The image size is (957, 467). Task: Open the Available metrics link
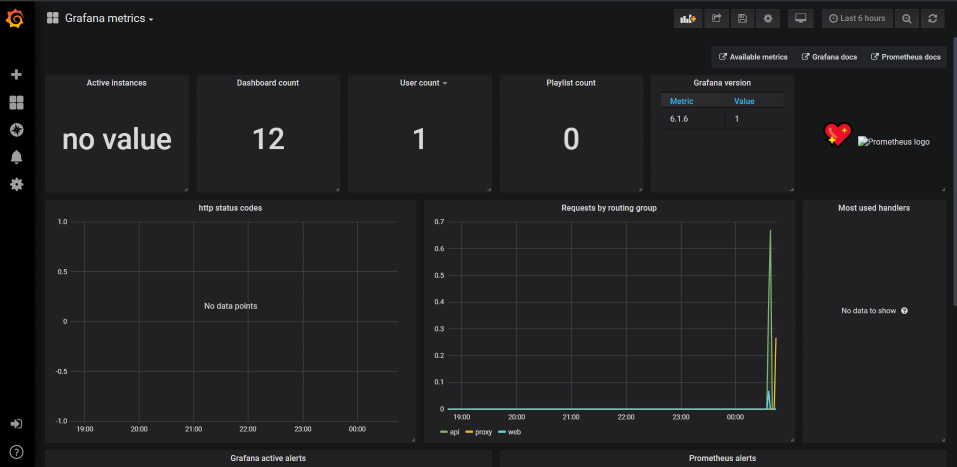click(x=753, y=57)
